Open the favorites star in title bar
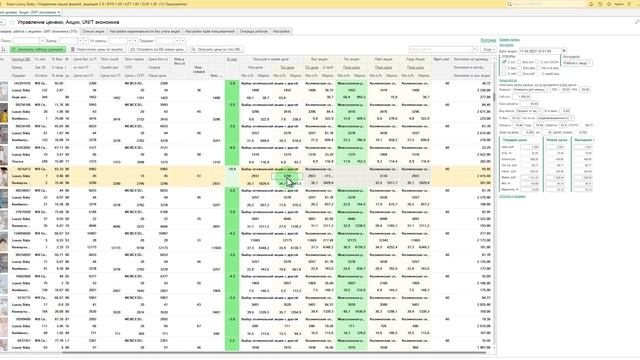 pyautogui.click(x=609, y=4)
